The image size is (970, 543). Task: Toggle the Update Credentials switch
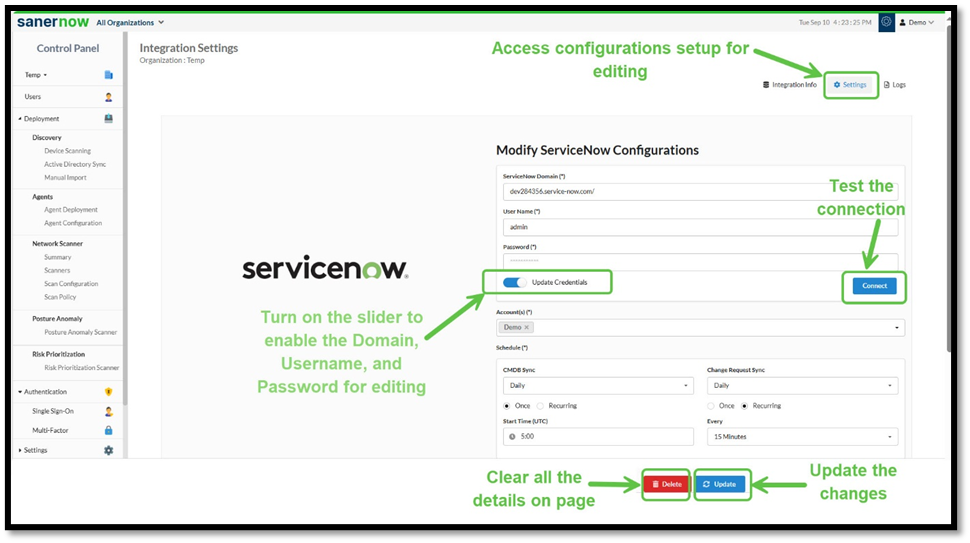click(x=513, y=283)
